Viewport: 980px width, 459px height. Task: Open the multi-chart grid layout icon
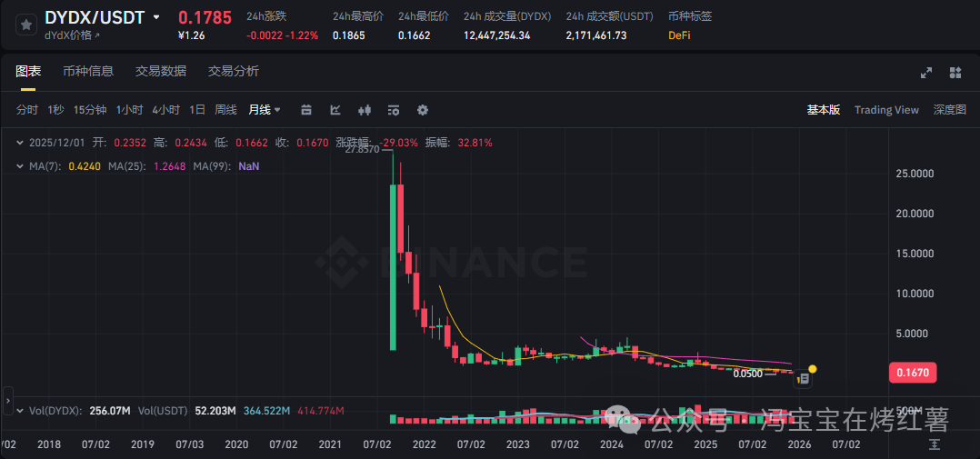(x=955, y=73)
